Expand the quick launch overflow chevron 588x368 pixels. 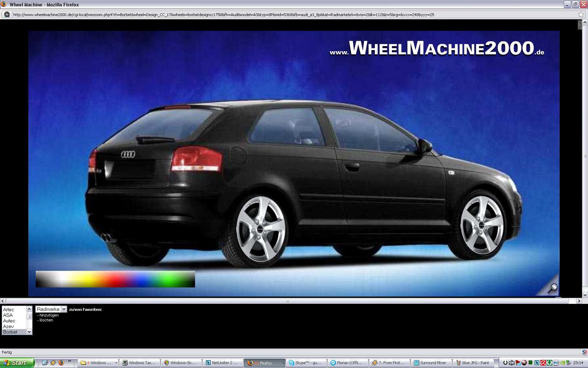69,361
